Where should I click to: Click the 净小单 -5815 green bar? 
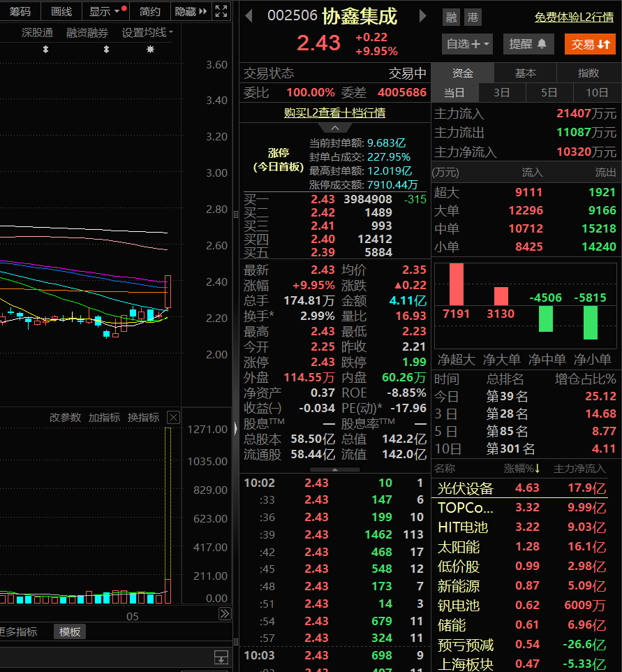click(591, 322)
